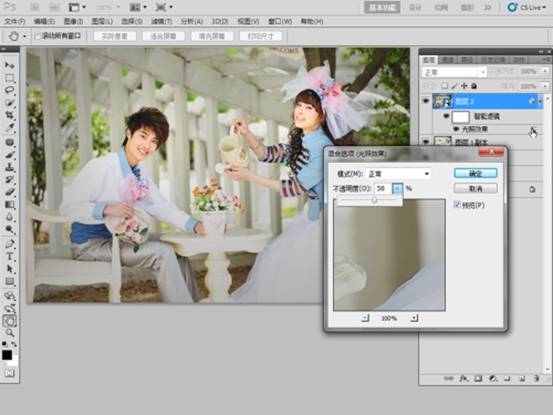Uncheck the 预览(P) preview checkbox
Image resolution: width=553 pixels, height=415 pixels.
[457, 204]
